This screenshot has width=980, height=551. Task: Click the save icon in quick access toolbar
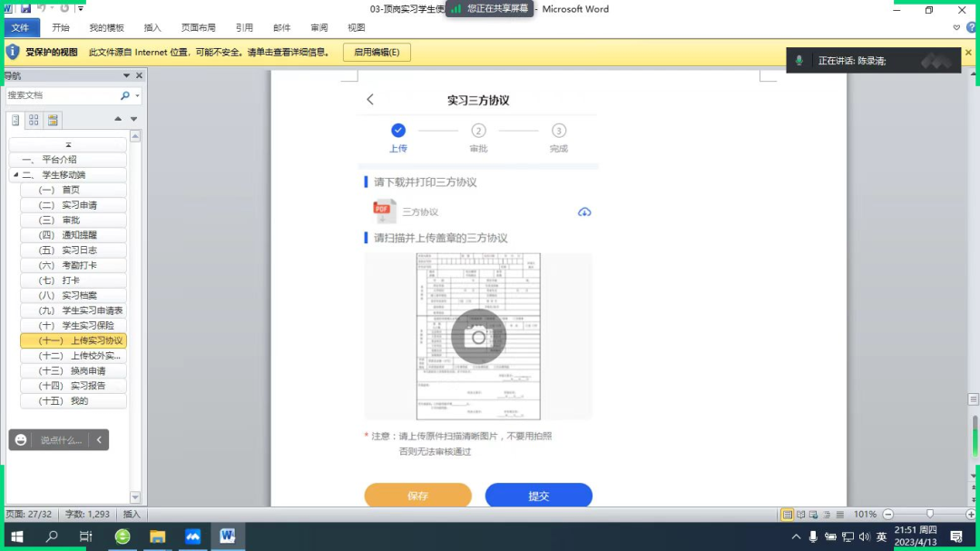[x=25, y=8]
